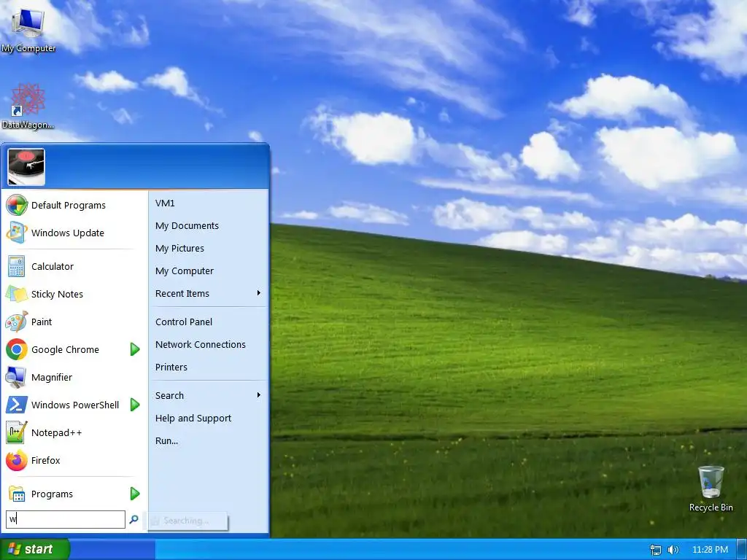Click the Recent Items label
Screen dimensions: 747x560
182,293
